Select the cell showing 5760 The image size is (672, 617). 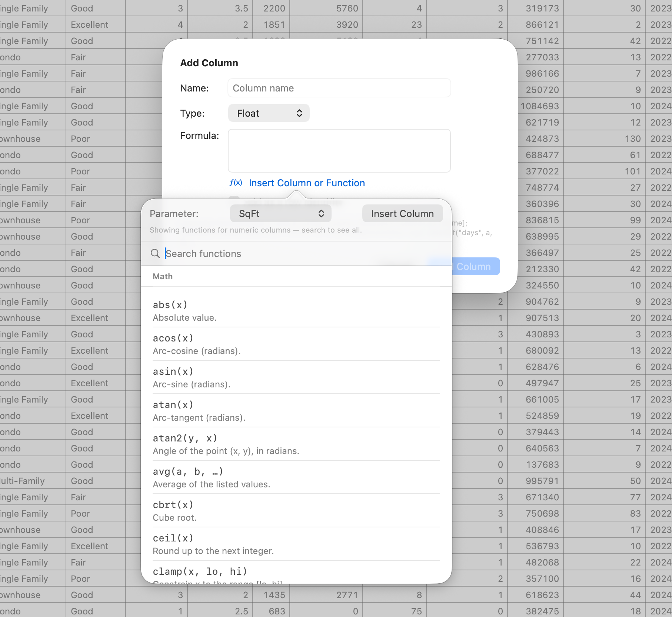click(326, 8)
